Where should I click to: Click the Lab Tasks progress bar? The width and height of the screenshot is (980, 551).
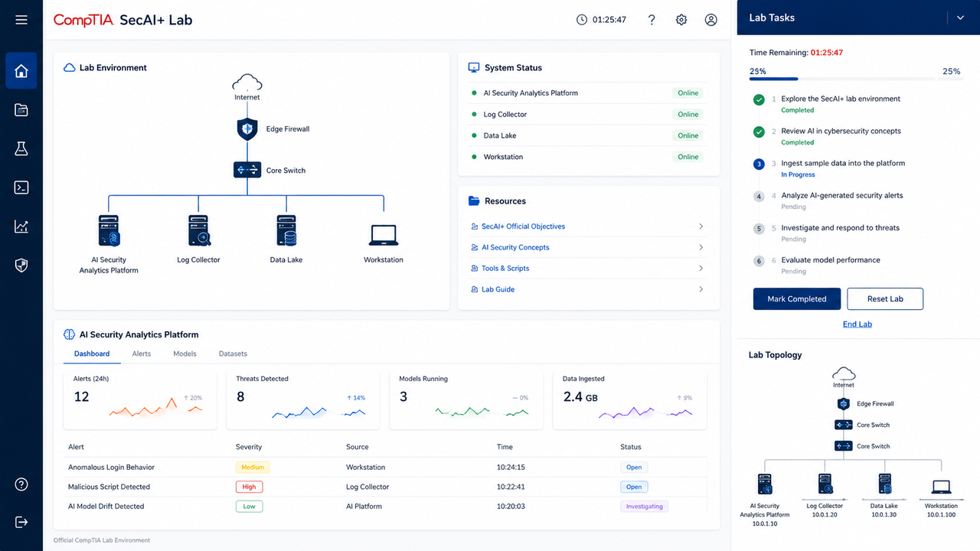pyautogui.click(x=844, y=79)
